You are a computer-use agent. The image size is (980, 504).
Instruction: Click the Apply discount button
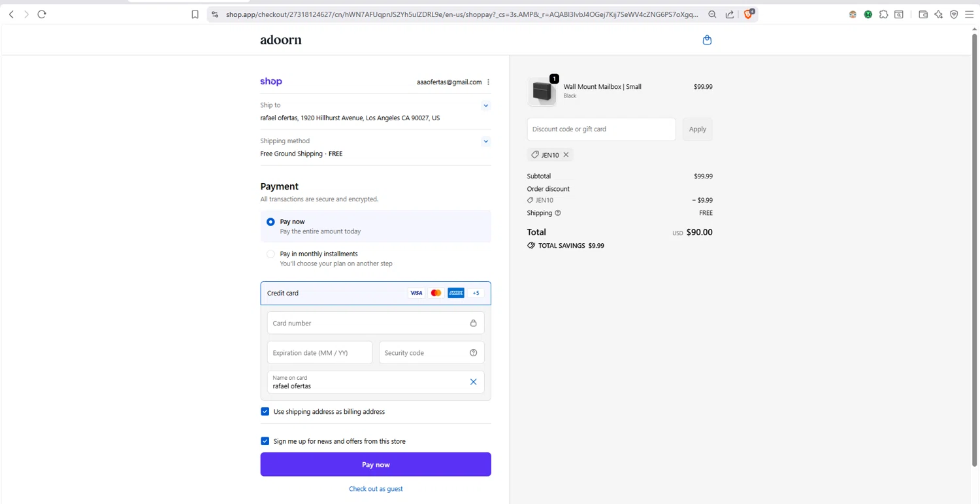pyautogui.click(x=697, y=129)
